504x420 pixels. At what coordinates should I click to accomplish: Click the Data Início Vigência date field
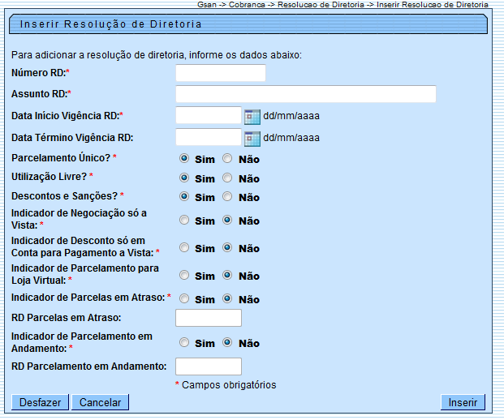208,116
